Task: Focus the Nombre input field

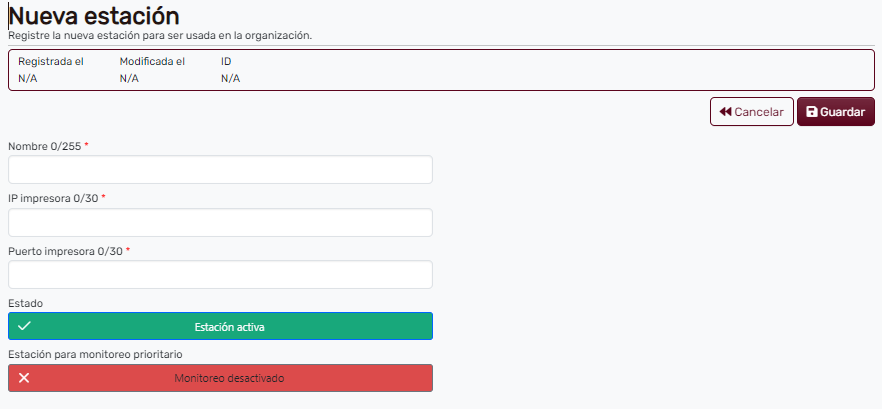Action: coord(220,170)
